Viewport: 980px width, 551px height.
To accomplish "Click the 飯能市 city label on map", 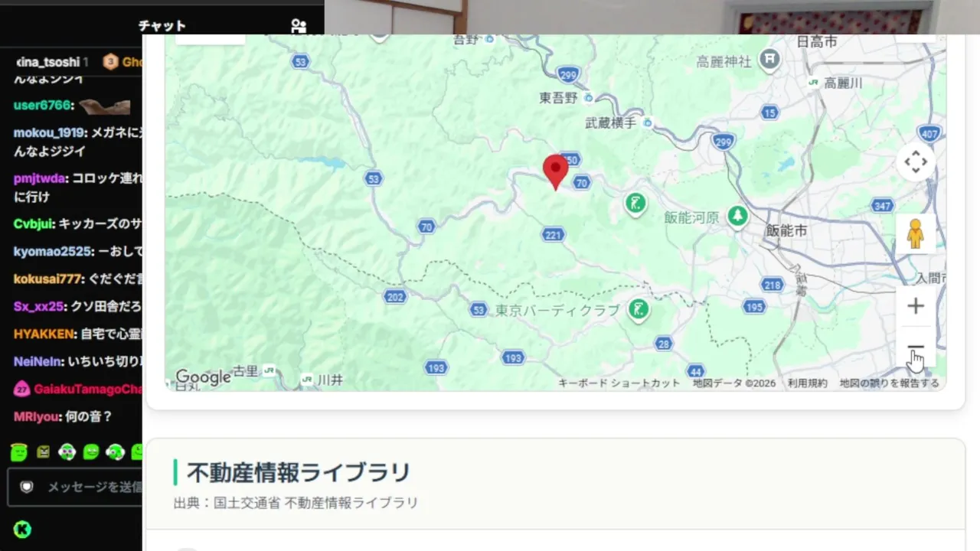I will click(786, 230).
